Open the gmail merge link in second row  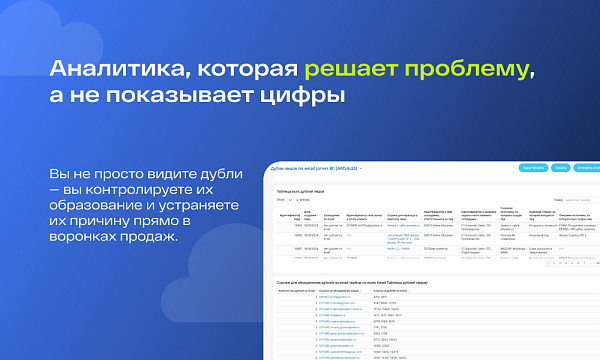pyautogui.click(x=337, y=303)
